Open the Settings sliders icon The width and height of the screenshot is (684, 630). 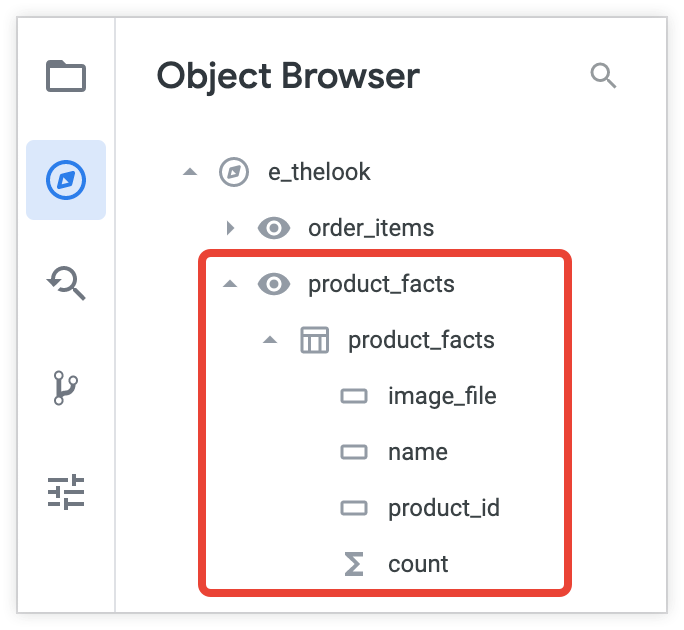click(66, 492)
